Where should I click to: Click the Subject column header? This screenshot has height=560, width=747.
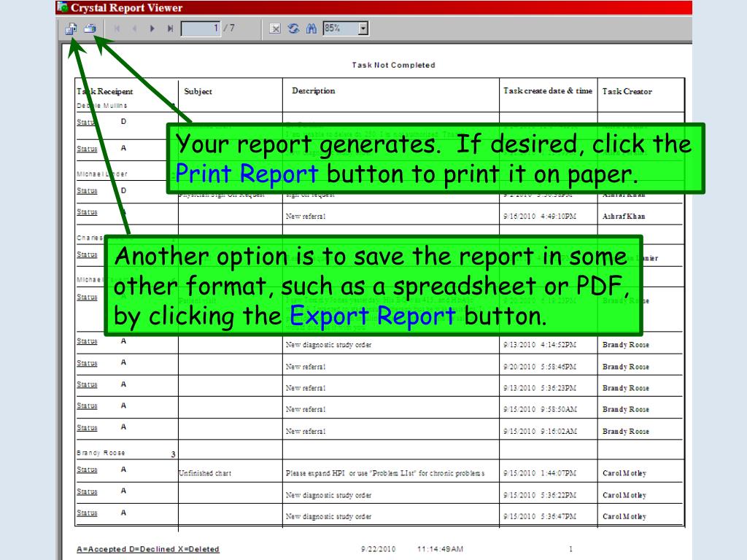(x=198, y=91)
